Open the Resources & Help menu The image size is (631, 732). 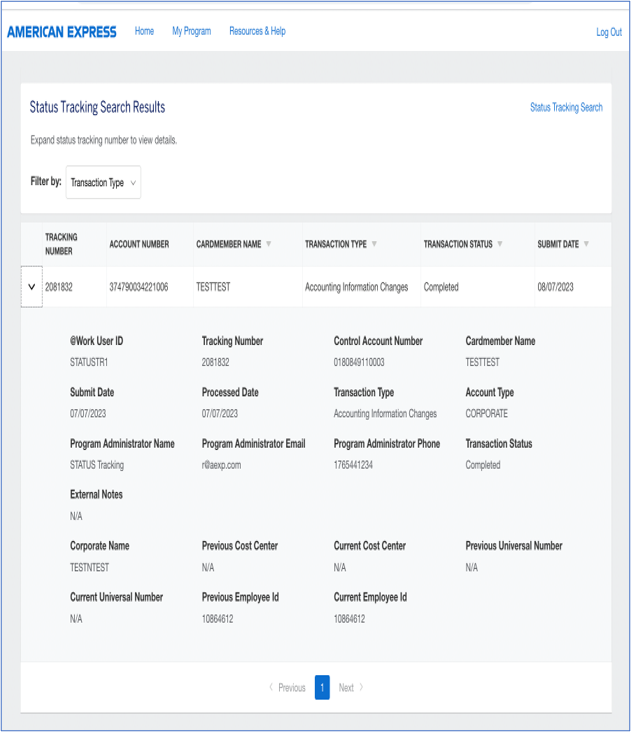pyautogui.click(x=257, y=32)
